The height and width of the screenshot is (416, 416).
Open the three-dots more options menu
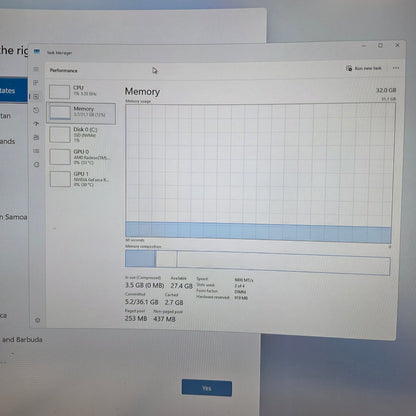click(x=396, y=68)
